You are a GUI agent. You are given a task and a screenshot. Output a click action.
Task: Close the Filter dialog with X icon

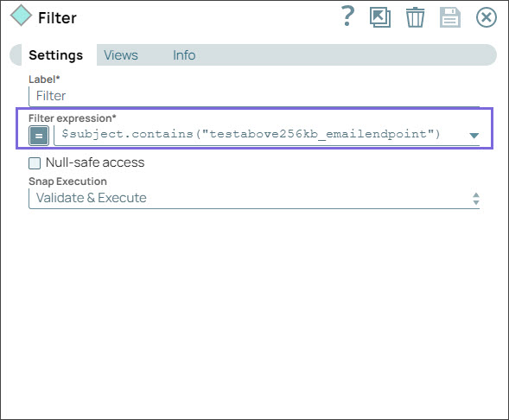(x=487, y=17)
